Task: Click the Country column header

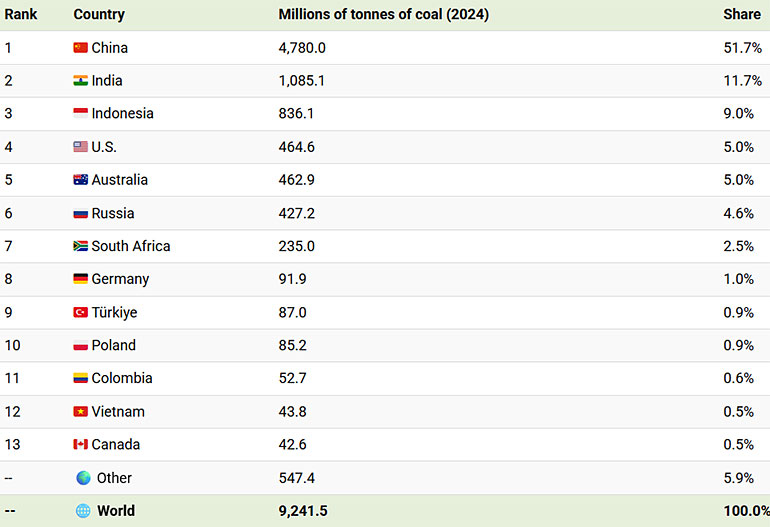Action: tap(99, 15)
